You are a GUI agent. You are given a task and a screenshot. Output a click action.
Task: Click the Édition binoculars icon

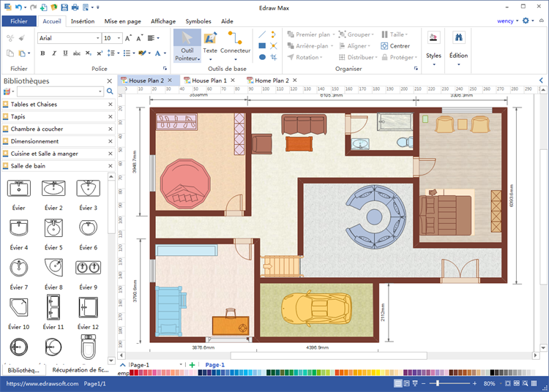(458, 38)
